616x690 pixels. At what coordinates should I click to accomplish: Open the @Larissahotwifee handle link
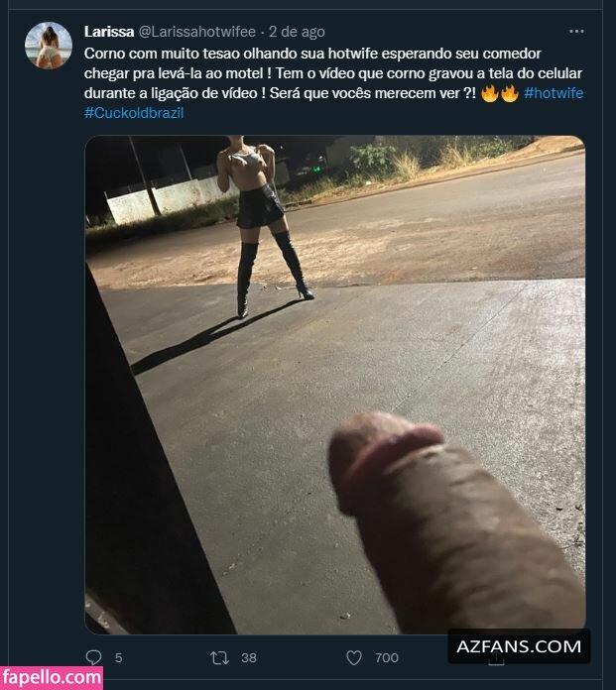click(196, 32)
